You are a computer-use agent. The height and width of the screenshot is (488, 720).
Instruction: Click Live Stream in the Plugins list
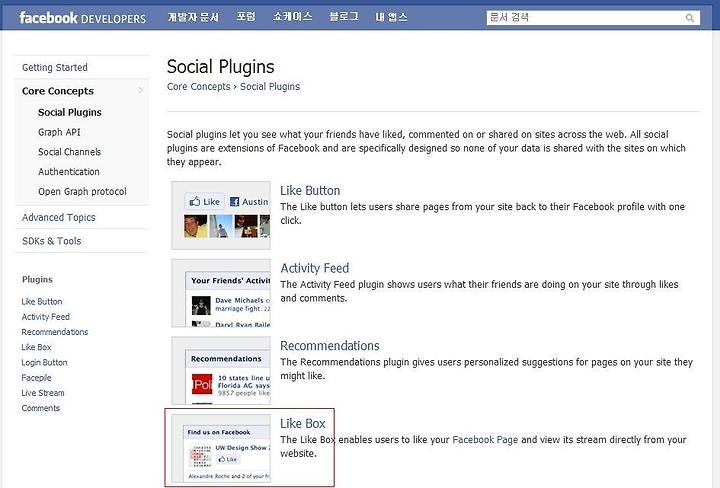[x=43, y=393]
